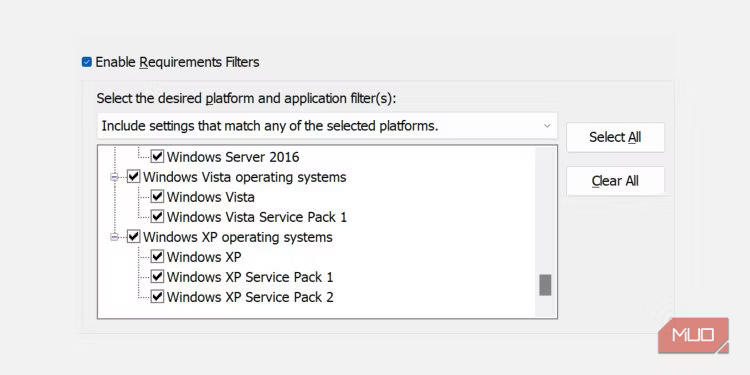Collapse the Windows XP operating systems node
The image size is (750, 375).
pyautogui.click(x=114, y=237)
